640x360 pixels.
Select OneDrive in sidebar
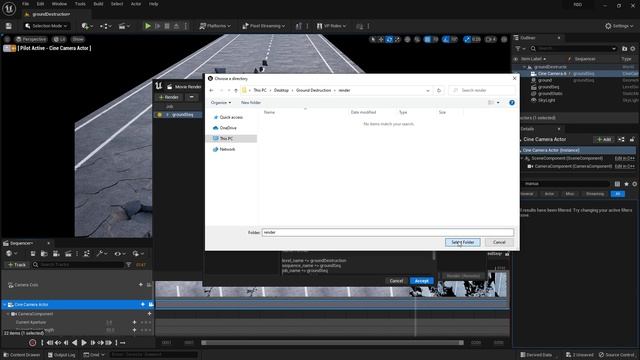pos(228,128)
